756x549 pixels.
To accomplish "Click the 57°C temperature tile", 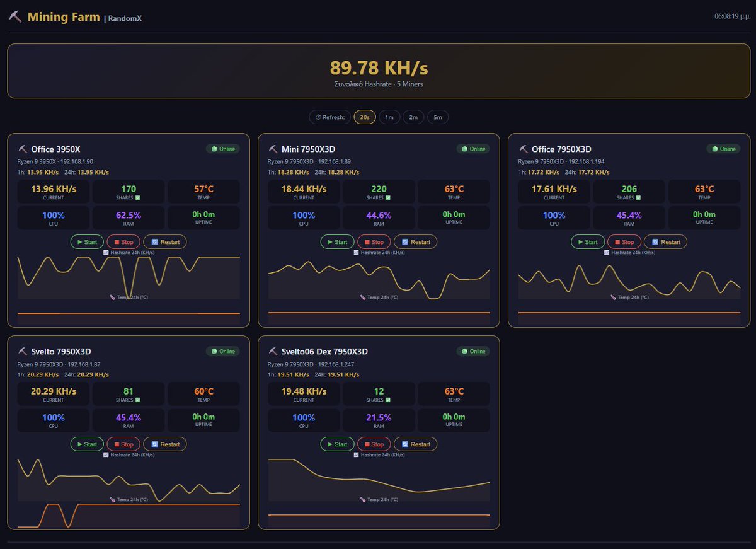I will point(203,192).
